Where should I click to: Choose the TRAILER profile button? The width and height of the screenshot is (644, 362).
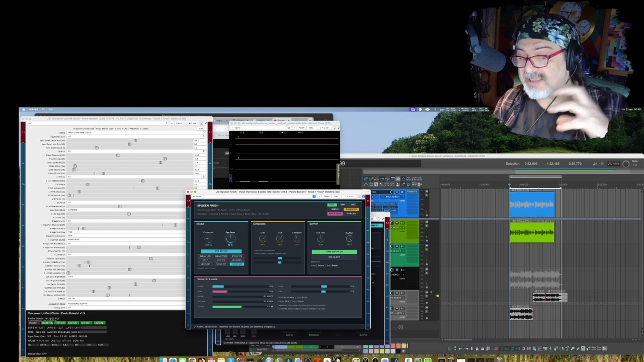[351, 214]
